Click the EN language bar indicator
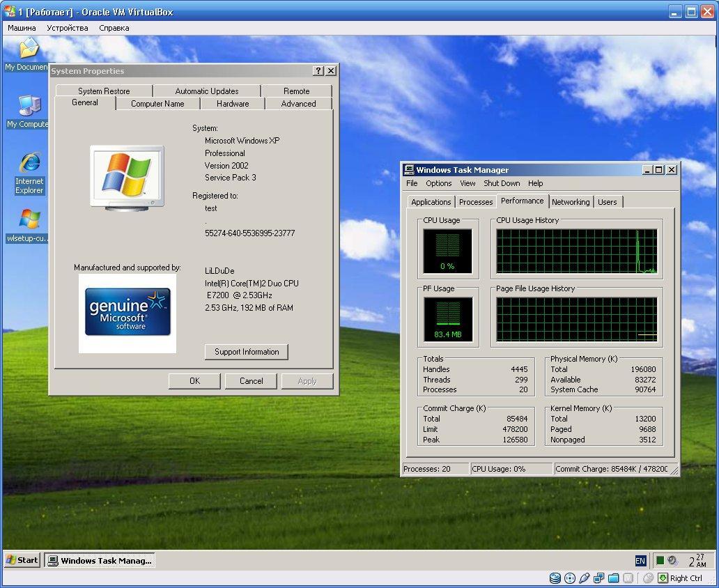The image size is (719, 588). coord(640,561)
